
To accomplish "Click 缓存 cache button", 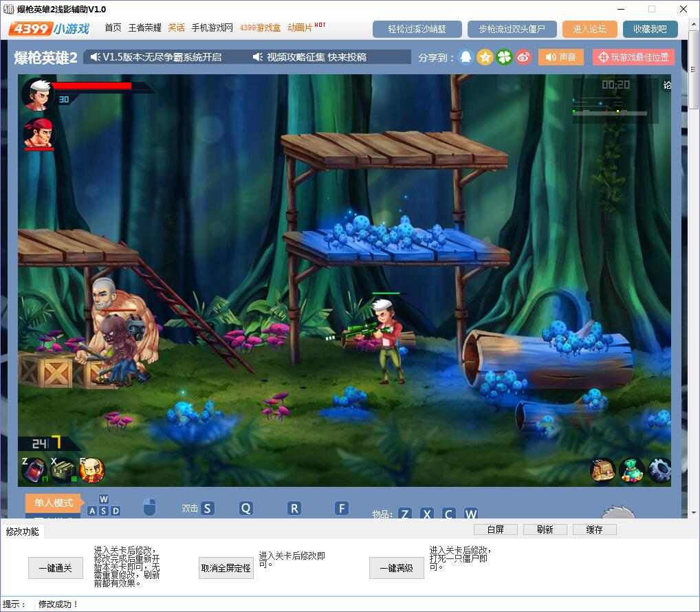I will point(595,529).
